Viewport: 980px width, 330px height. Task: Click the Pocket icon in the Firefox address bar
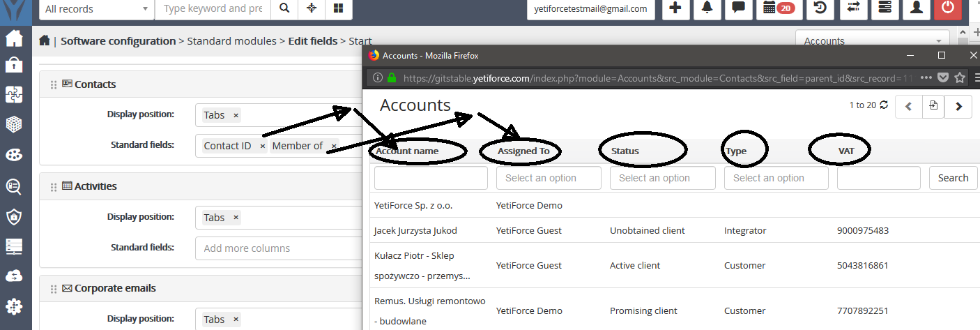tap(943, 78)
